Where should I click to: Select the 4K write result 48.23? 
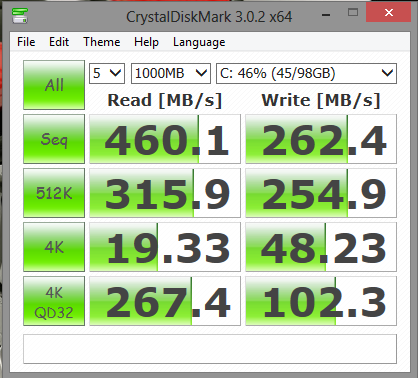click(321, 247)
